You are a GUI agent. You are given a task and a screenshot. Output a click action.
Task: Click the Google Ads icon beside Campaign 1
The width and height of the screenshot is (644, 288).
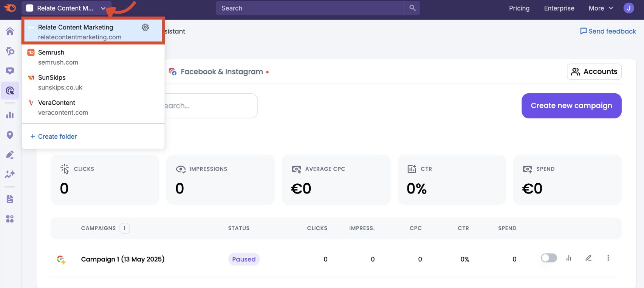coord(62,260)
